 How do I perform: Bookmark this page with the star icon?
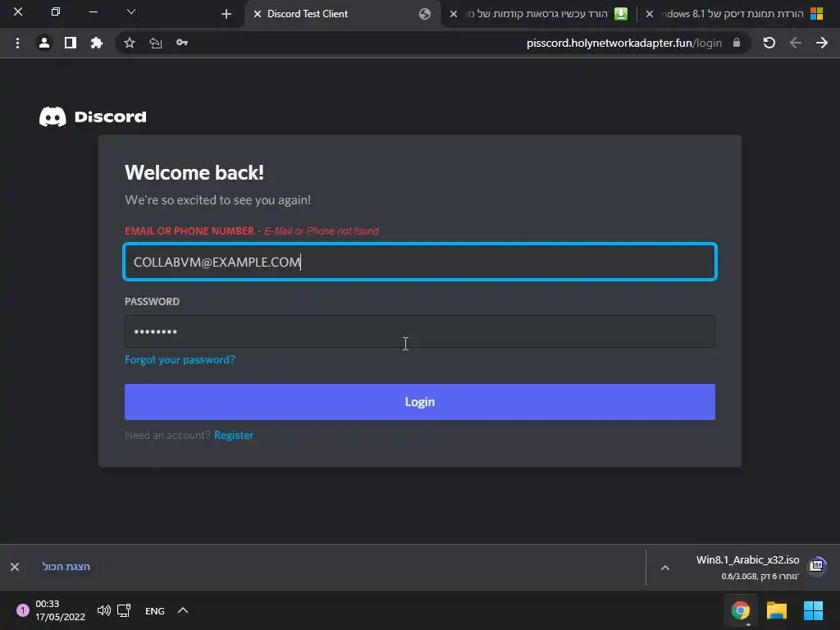129,43
